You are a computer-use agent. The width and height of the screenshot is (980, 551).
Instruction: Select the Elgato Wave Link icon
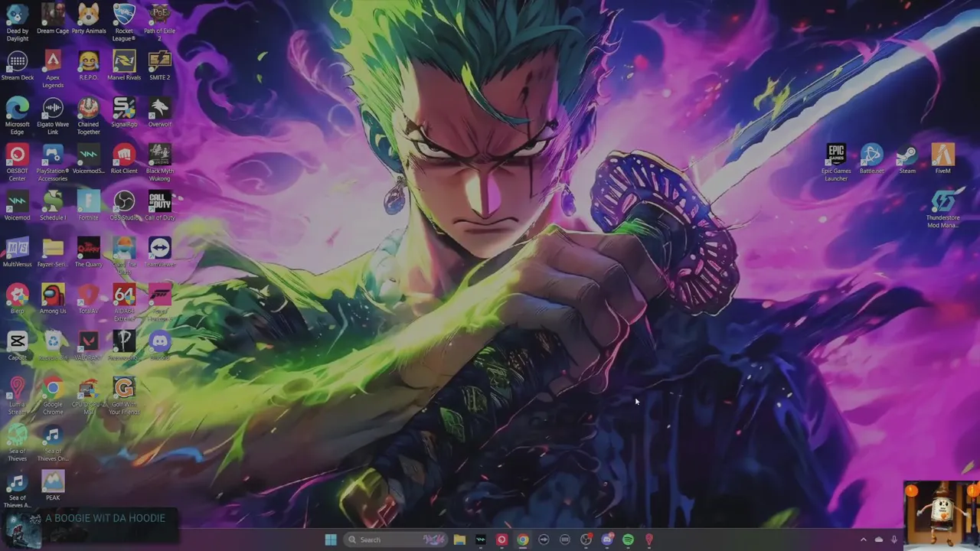[53, 108]
